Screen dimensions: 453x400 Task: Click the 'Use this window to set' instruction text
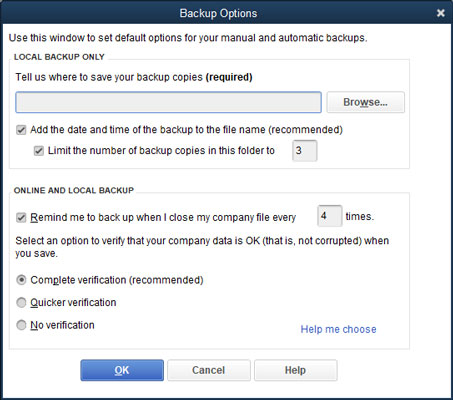point(188,38)
